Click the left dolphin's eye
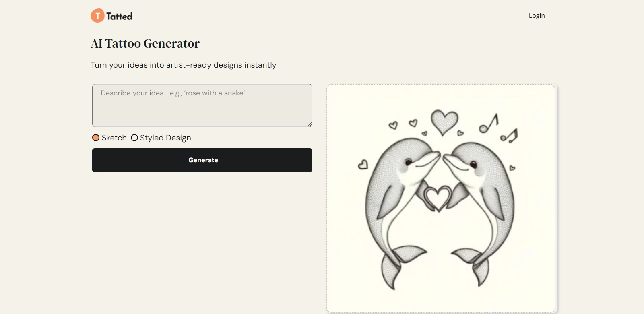644x314 pixels. [409, 162]
